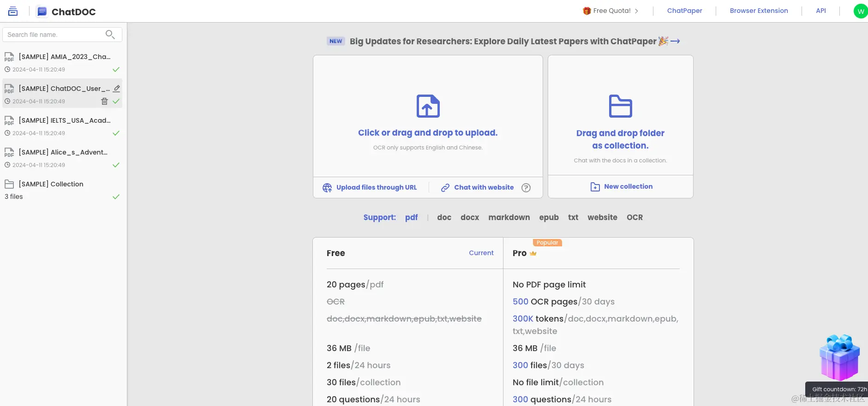Click the "3 files" count under Collection
Screen dimensions: 868x406
pyautogui.click(x=14, y=197)
